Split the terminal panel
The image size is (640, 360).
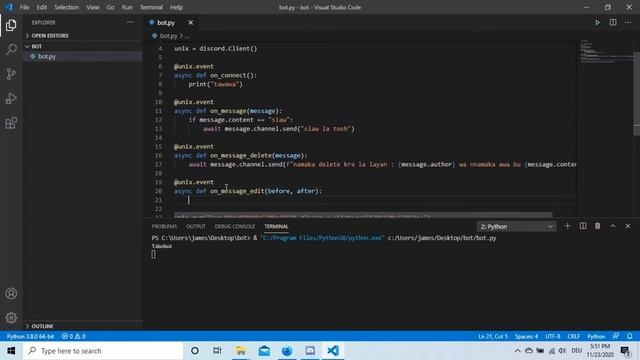pyautogui.click(x=583, y=226)
